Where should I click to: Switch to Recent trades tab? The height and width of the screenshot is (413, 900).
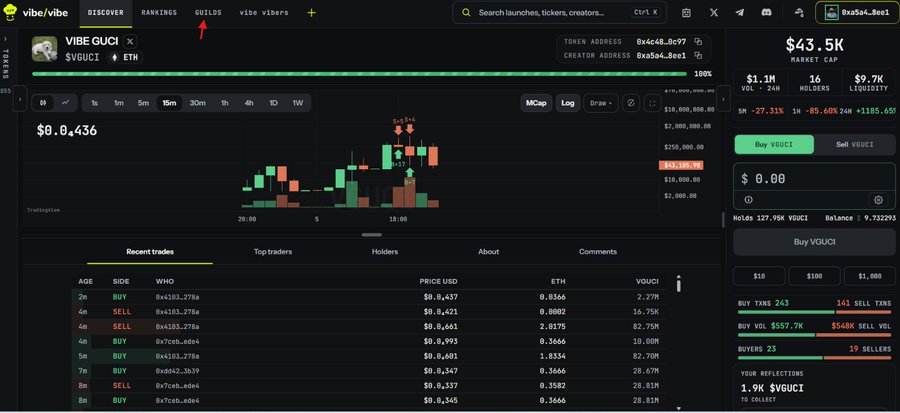coord(150,251)
